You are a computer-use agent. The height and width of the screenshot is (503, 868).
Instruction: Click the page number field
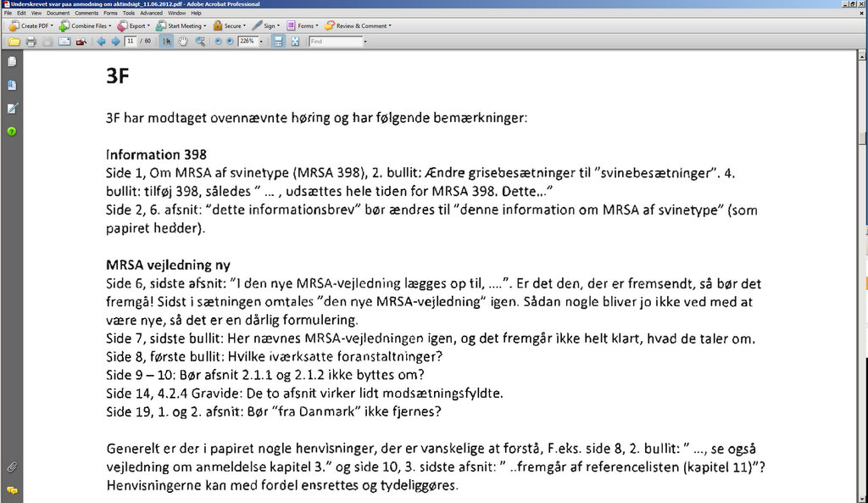(x=131, y=41)
